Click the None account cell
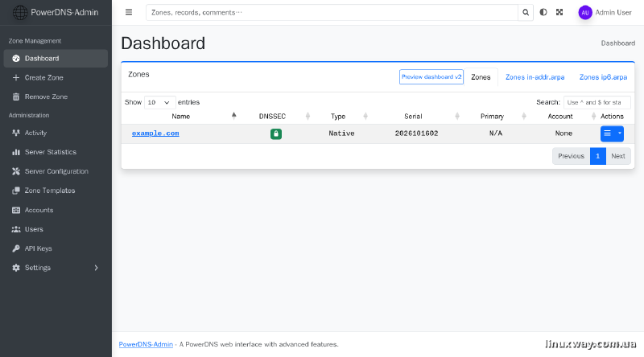This screenshot has height=357, width=644. coord(563,133)
